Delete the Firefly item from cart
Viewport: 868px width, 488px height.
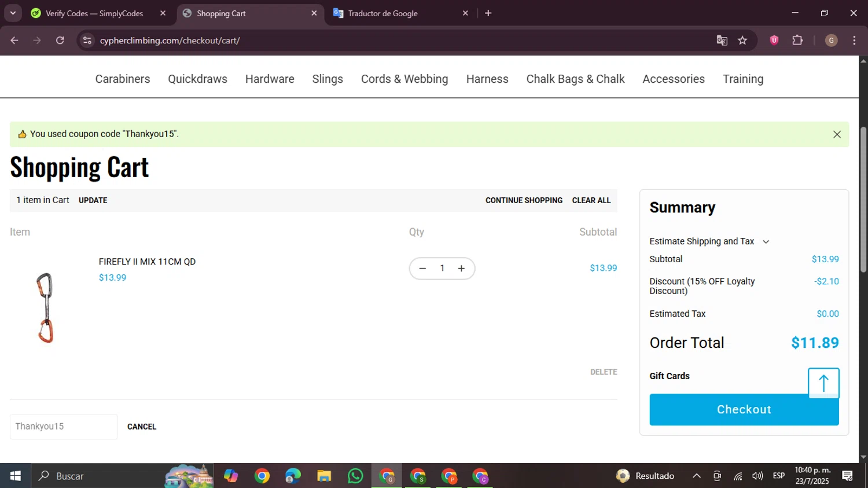click(604, 372)
